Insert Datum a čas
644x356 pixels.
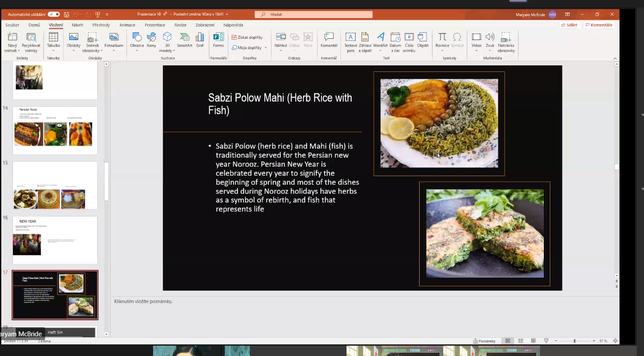click(x=396, y=42)
